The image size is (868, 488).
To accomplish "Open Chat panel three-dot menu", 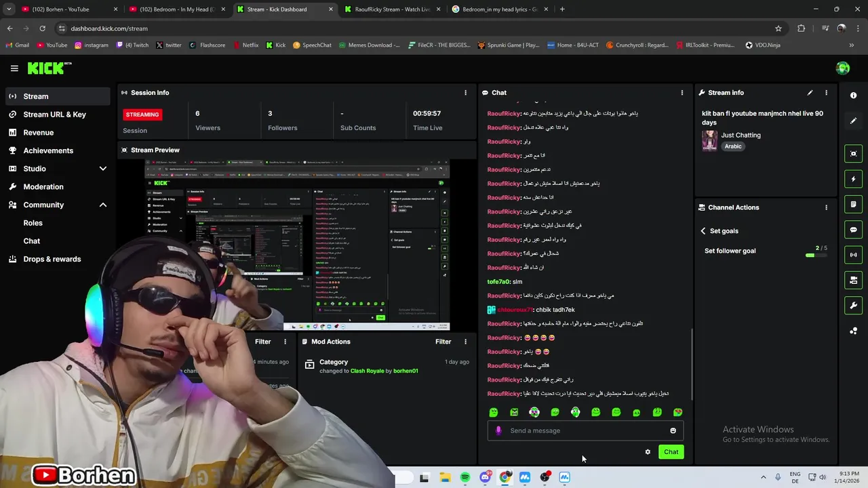I will coord(682,93).
